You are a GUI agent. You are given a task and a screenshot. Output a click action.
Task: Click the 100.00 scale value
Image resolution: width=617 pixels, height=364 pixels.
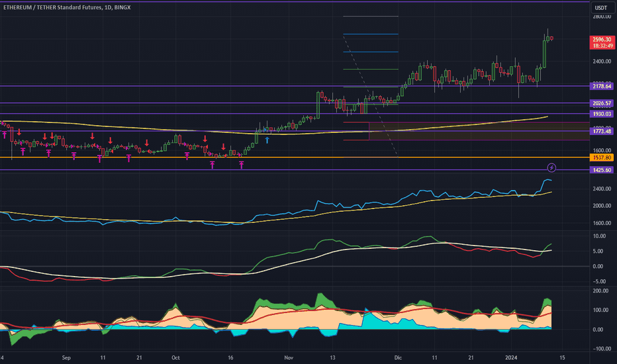pos(600,310)
